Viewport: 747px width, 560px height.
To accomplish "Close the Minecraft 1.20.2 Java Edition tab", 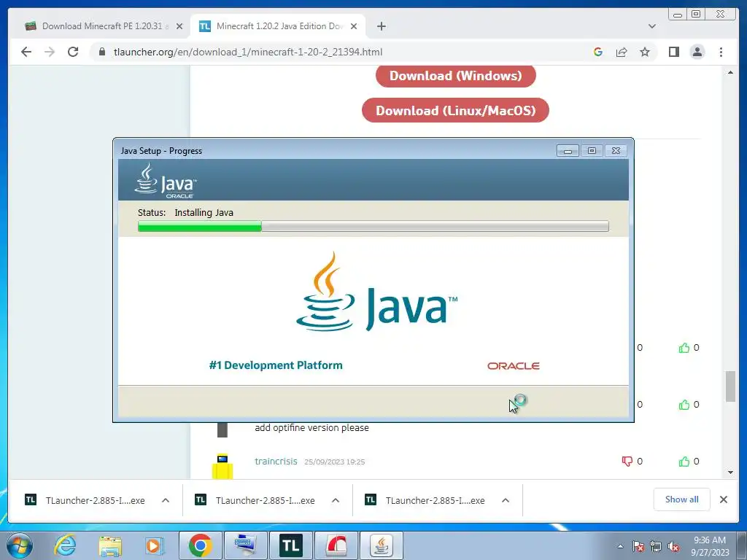I will pyautogui.click(x=354, y=26).
